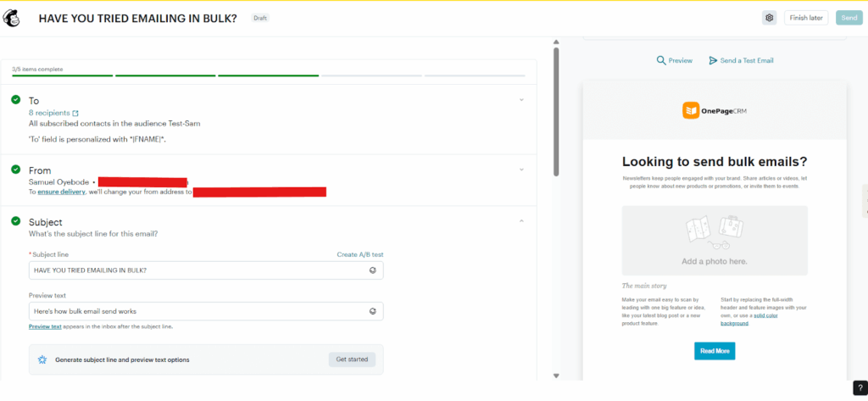Click the first green progress bar segment
Viewport: 868px width, 401px height.
click(63, 75)
